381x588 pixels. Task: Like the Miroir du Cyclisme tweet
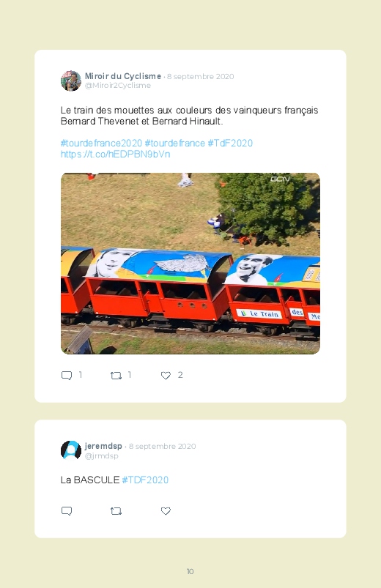click(x=166, y=376)
